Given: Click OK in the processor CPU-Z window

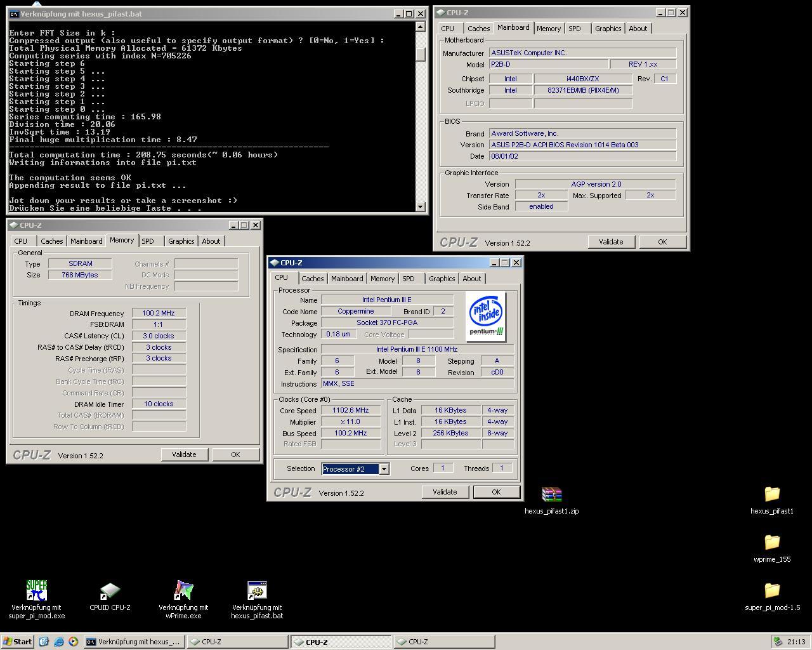Looking at the screenshot, I should point(496,492).
